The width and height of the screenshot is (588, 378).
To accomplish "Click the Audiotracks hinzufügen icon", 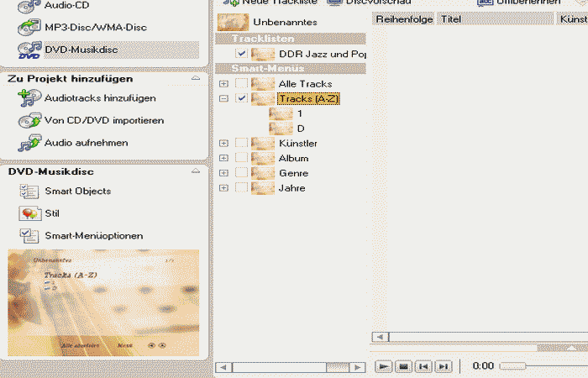I will 30,98.
